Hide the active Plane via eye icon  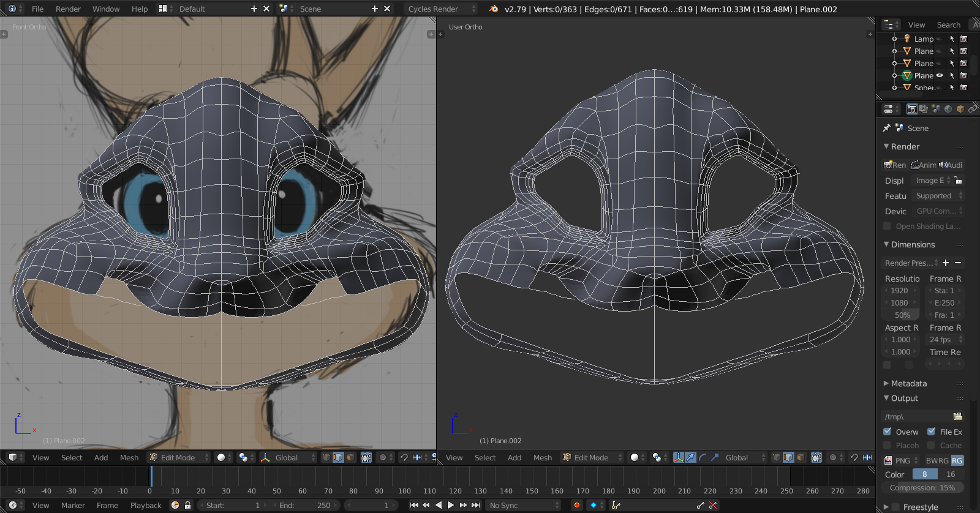(x=939, y=75)
